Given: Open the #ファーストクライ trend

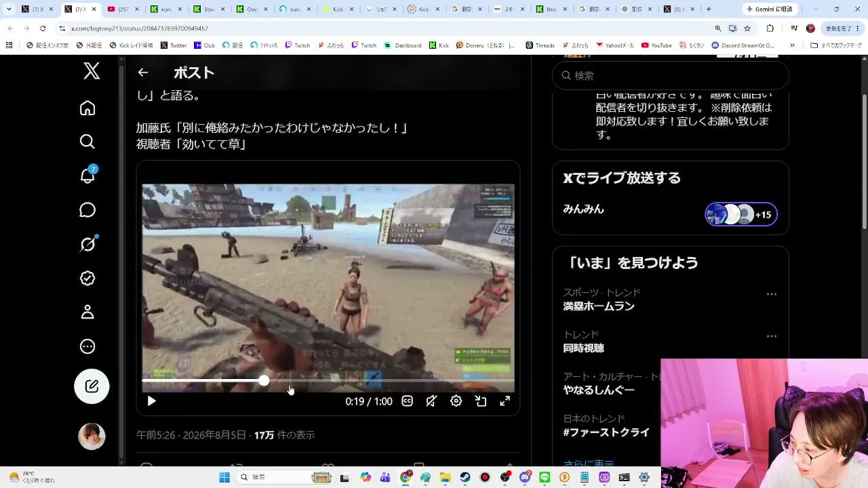Looking at the screenshot, I should coord(606,432).
